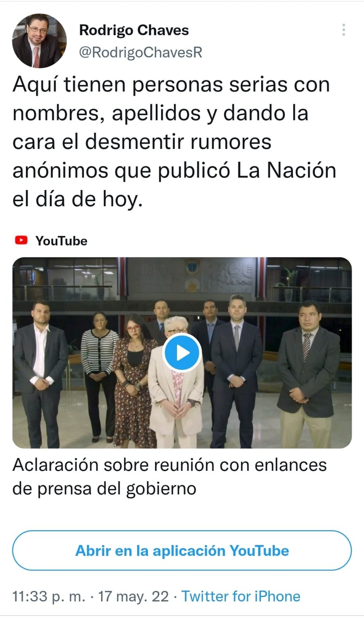Select the tweet text starting 'Aquí tienen personas'
Image resolution: width=364 pixels, height=619 pixels.
174,142
